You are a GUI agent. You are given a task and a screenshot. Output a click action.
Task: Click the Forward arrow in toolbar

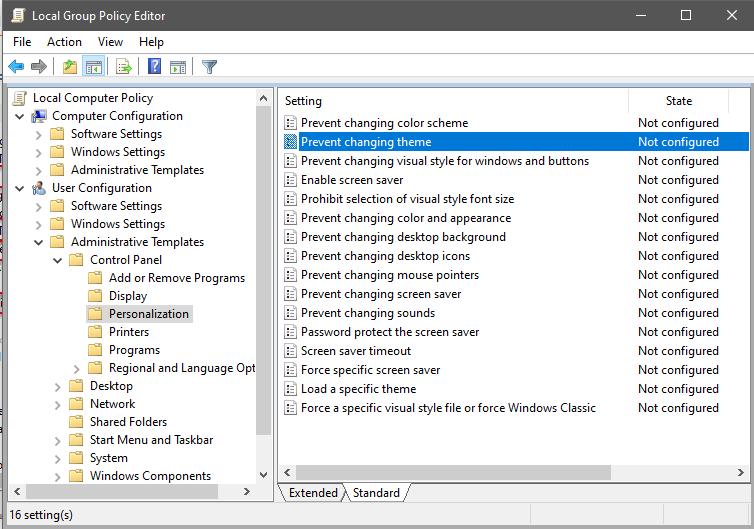[39, 67]
